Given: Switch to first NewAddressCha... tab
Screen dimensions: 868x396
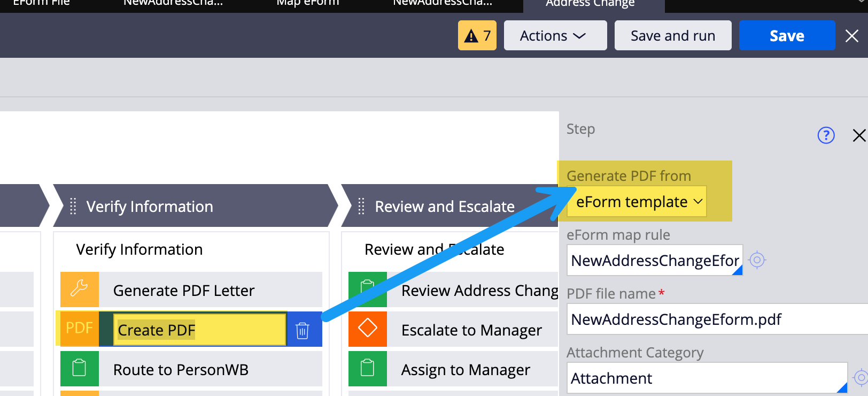Looking at the screenshot, I should point(173,3).
